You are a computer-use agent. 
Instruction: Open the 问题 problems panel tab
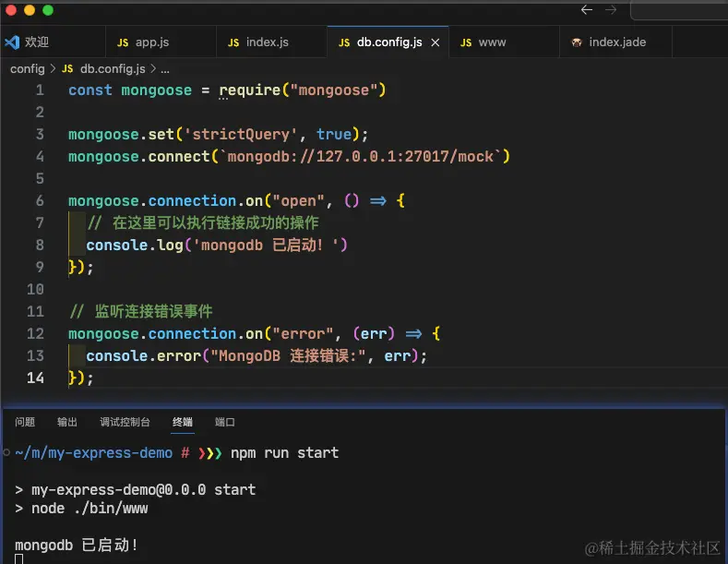click(25, 422)
